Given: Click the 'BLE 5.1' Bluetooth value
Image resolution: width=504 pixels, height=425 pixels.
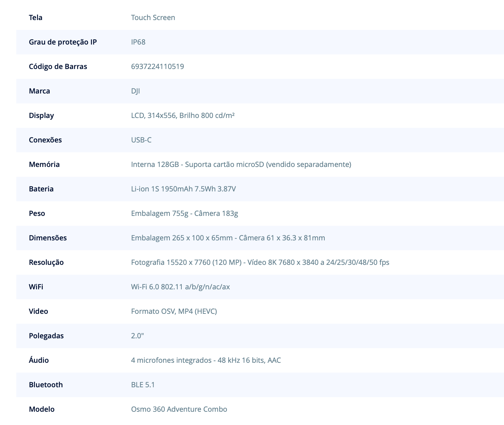Looking at the screenshot, I should coord(143,385).
